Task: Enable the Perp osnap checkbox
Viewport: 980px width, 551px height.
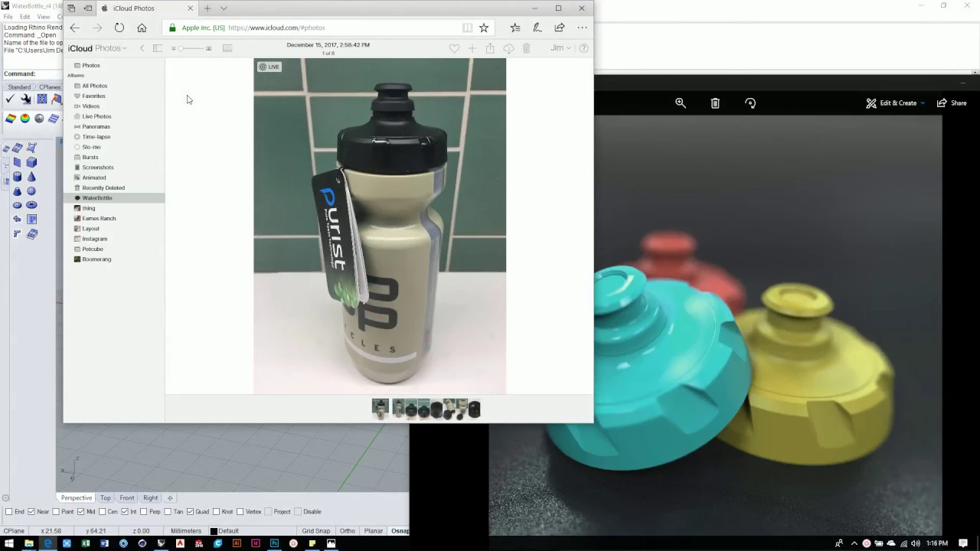Action: (x=143, y=511)
